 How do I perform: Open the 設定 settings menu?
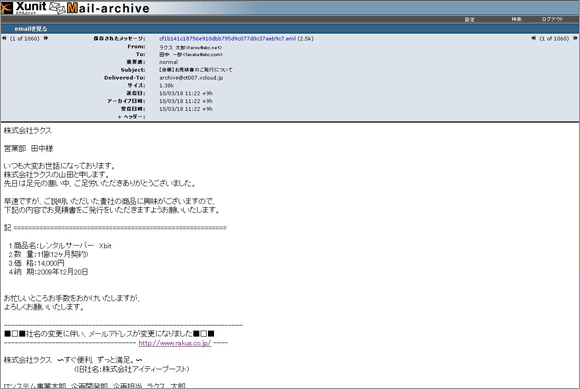pos(469,19)
